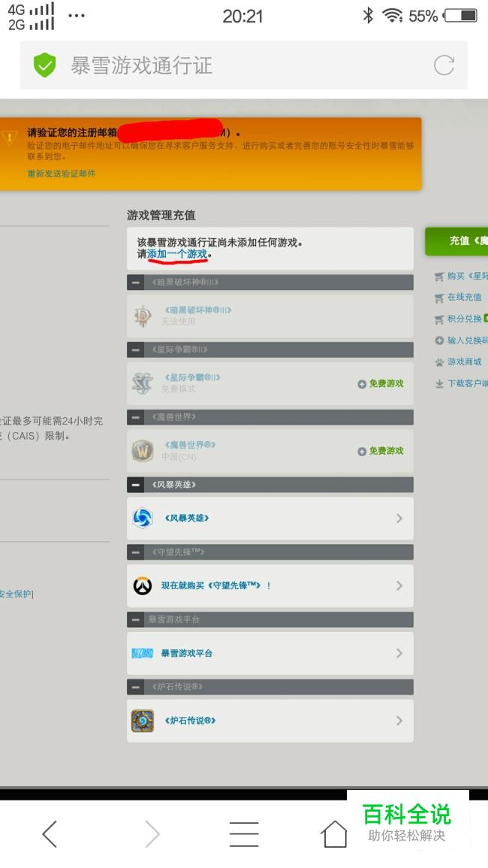Screen dimensions: 488x868
Task: Click the 游戏商城 sidebar link
Action: (x=464, y=362)
